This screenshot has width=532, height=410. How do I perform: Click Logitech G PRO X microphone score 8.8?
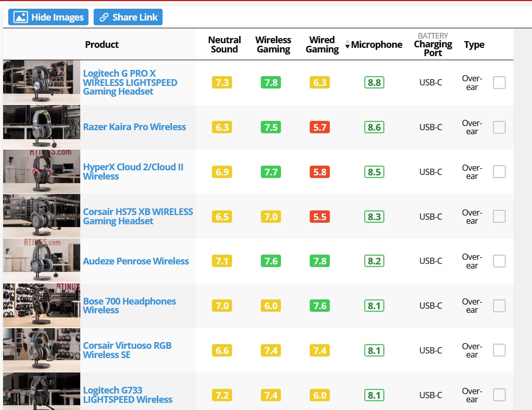[374, 82]
